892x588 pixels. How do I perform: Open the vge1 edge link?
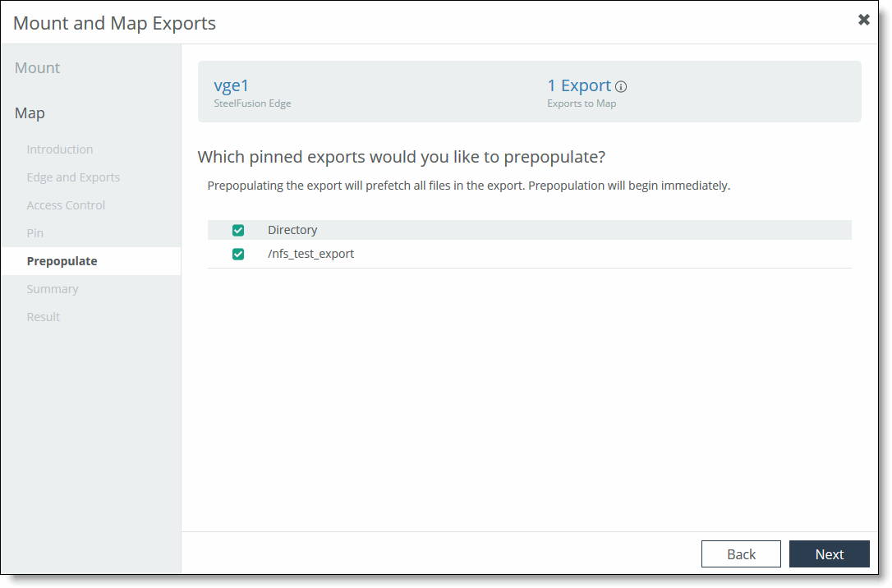pos(231,85)
